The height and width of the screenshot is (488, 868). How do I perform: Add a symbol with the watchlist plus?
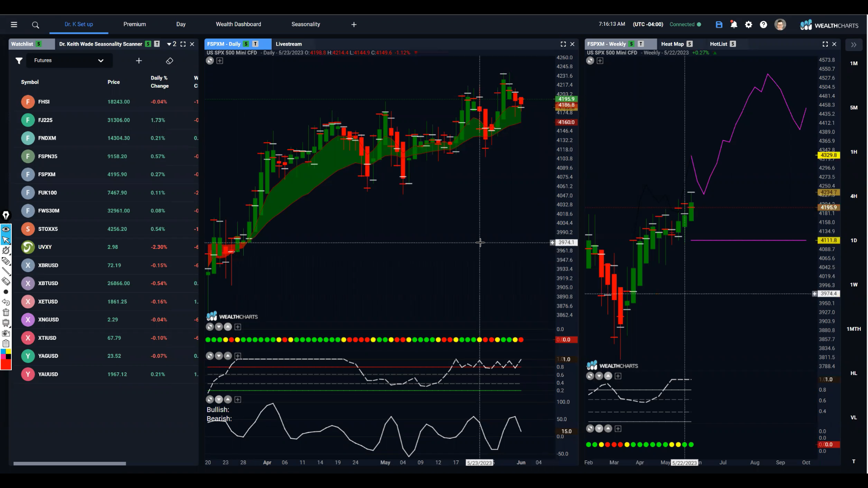139,61
